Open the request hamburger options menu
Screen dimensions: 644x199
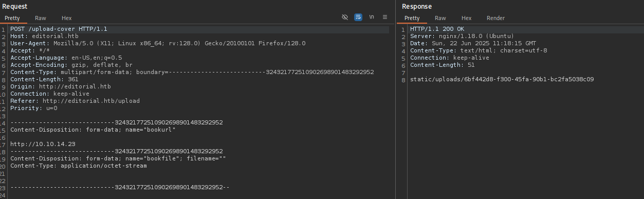385,17
